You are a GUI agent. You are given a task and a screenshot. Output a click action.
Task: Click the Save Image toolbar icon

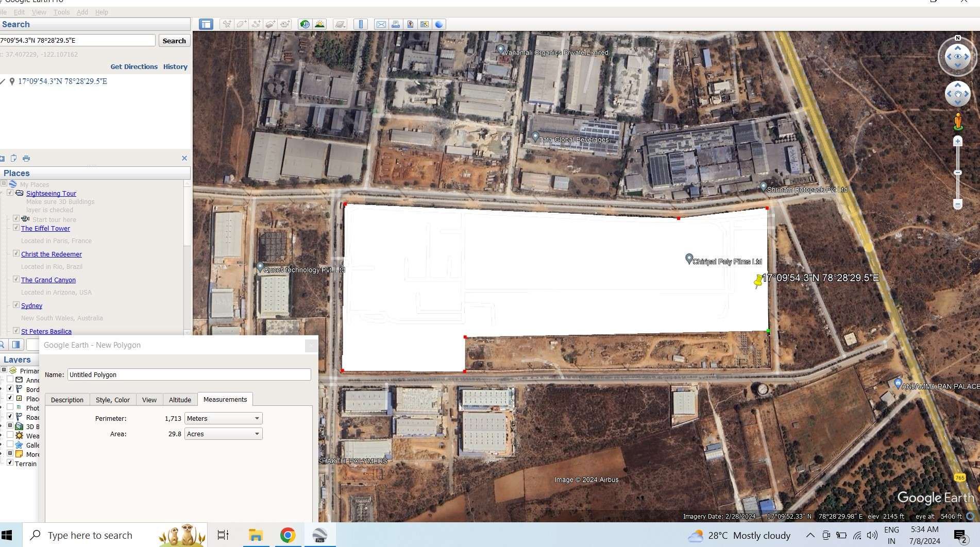(424, 24)
